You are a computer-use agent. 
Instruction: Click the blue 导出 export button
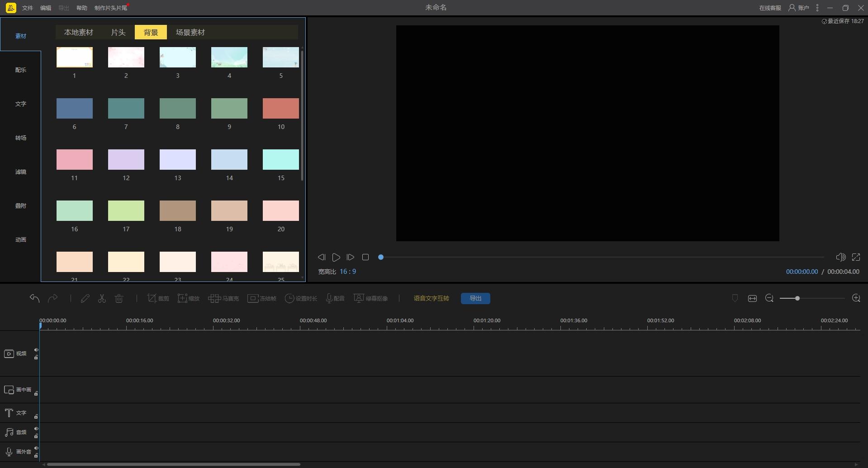475,298
